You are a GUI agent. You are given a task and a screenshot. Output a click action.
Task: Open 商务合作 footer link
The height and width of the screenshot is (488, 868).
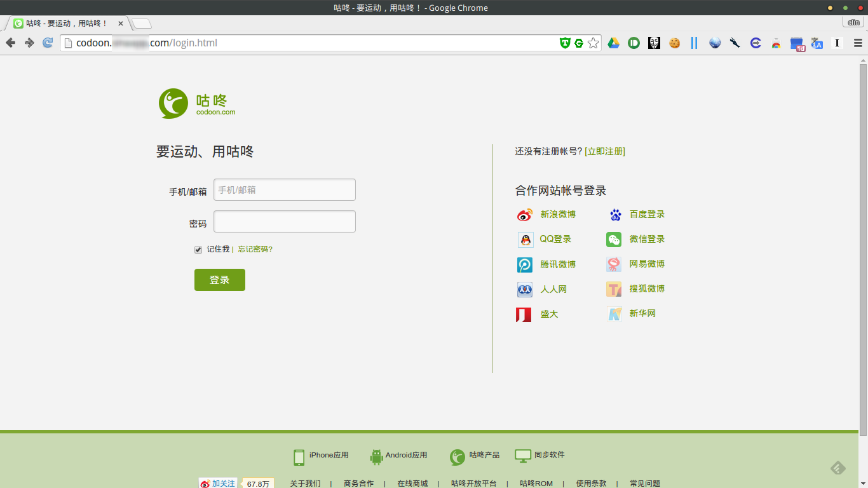(x=358, y=484)
